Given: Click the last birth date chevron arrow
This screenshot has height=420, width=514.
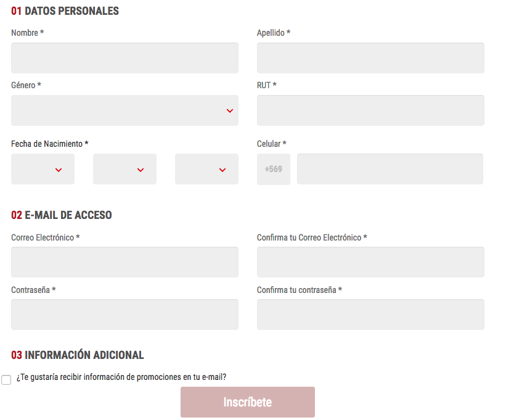Looking at the screenshot, I should coord(222,170).
